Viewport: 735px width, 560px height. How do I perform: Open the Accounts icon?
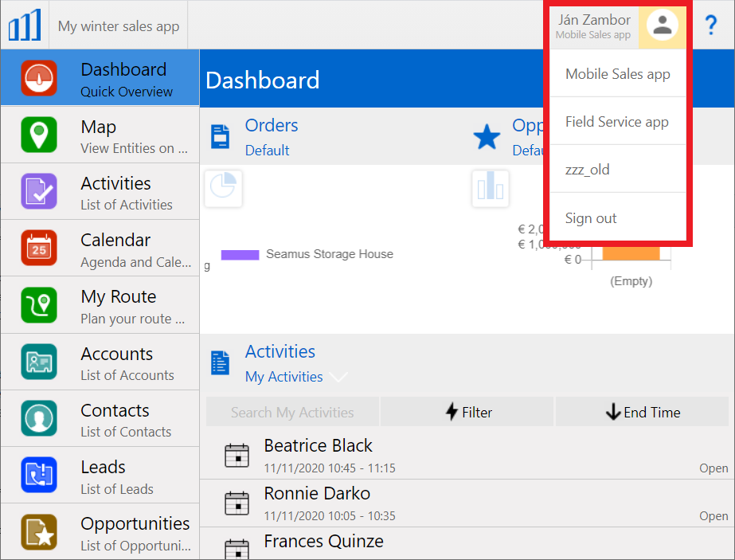(x=38, y=362)
